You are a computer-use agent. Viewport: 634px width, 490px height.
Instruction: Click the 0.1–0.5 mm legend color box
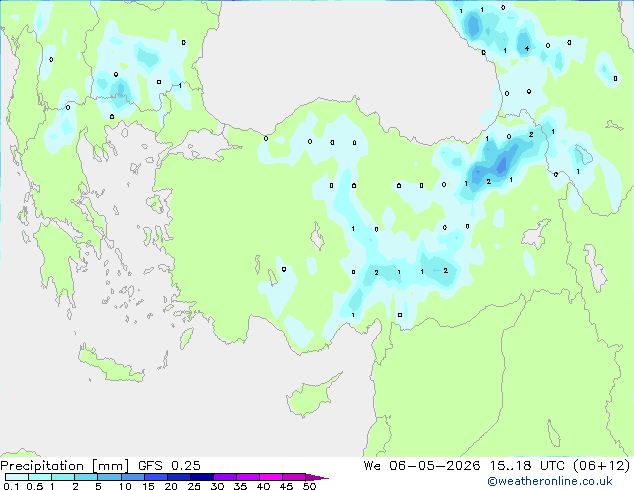(17, 477)
